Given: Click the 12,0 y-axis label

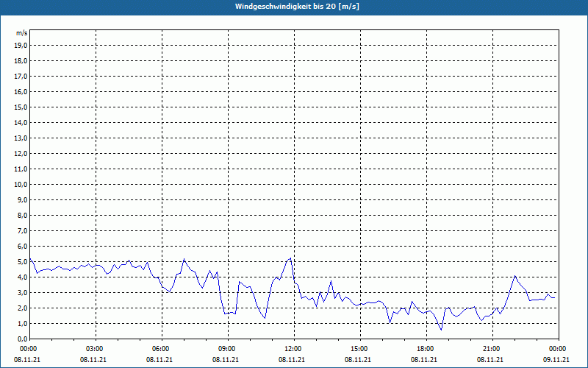Looking at the screenshot, I should click(21, 154).
